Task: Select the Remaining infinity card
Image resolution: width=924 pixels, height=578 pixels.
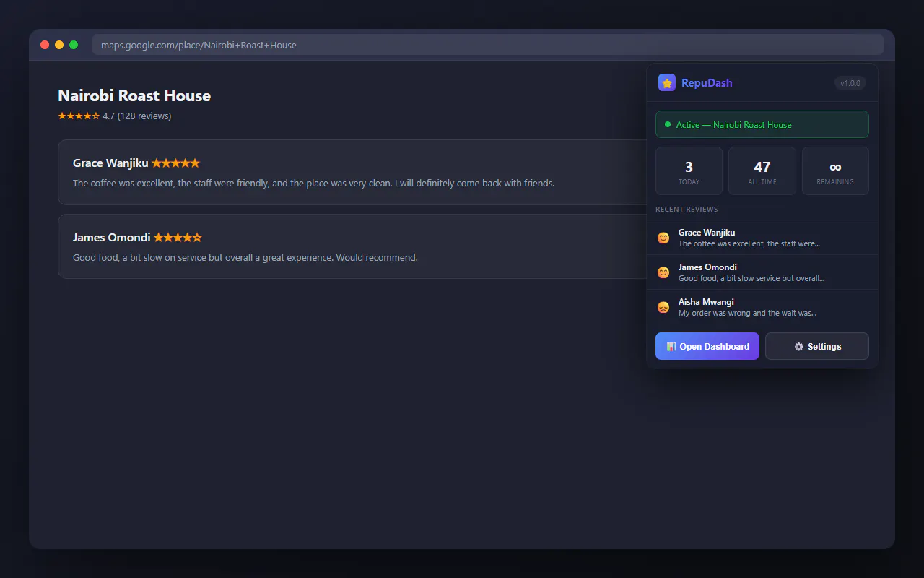Action: click(x=835, y=171)
